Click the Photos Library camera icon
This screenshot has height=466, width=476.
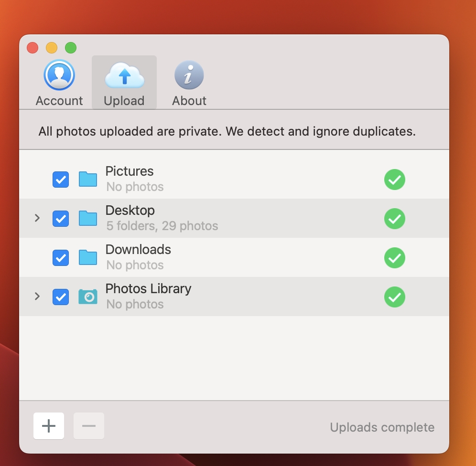pyautogui.click(x=87, y=297)
